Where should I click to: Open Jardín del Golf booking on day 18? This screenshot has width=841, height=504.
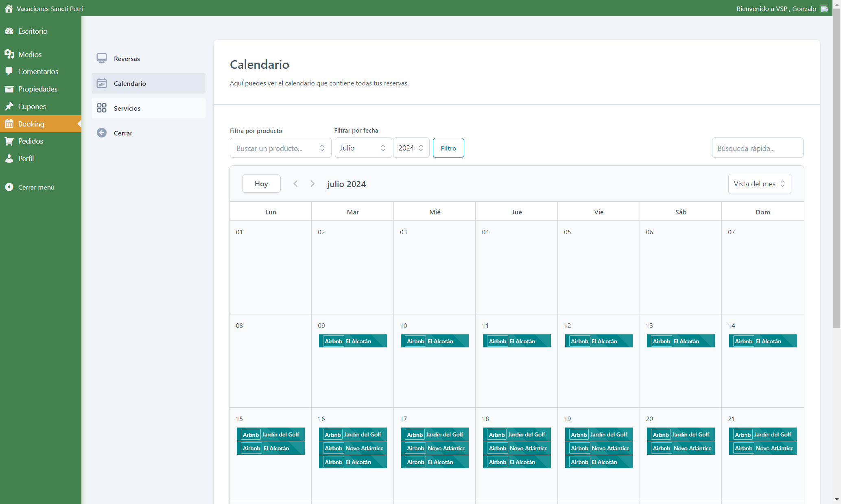tap(517, 434)
